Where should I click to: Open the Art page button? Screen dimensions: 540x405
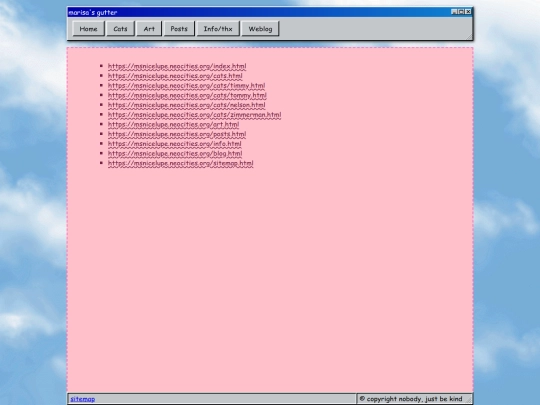tap(149, 29)
